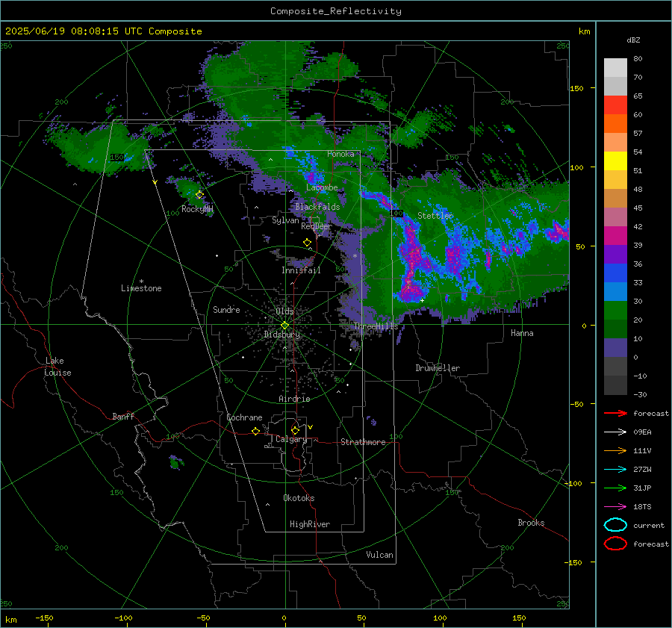
Task: Click the Lacombe town label
Action: (x=322, y=187)
